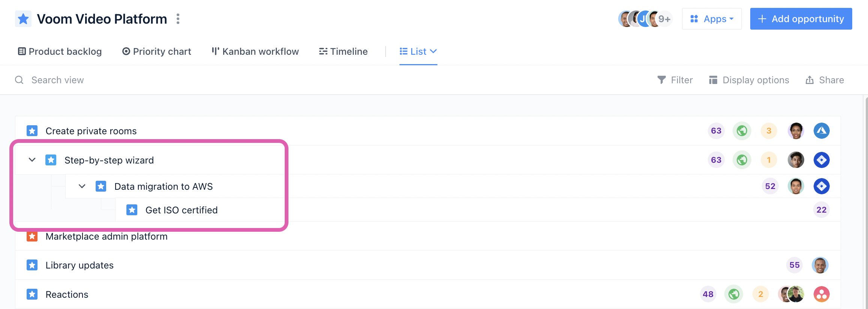Switch to the Priority chart view
Screen dimensions: 868x309
[x=157, y=51]
